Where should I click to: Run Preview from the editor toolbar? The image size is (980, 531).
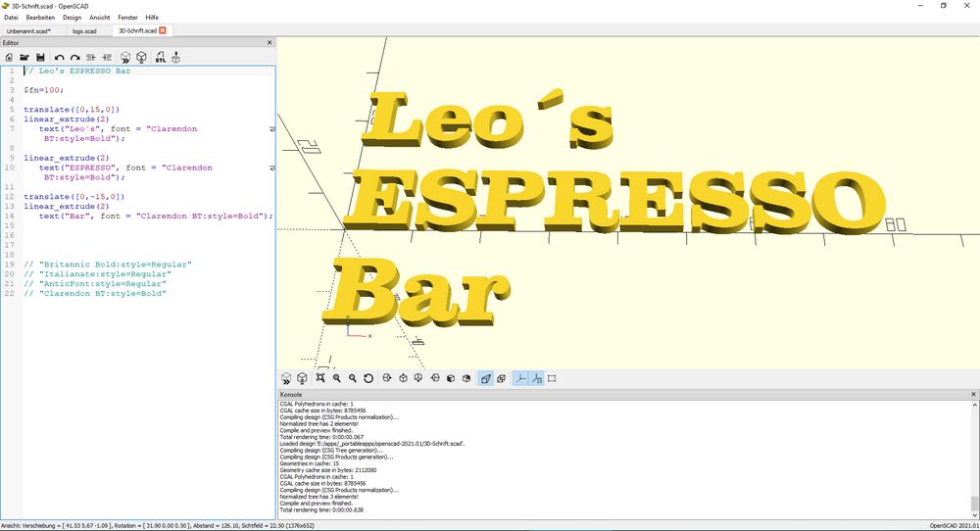[125, 58]
